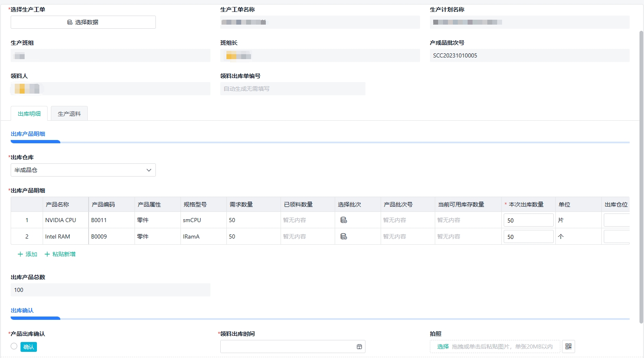Click the 领料出库时间 date input field
The width and height of the screenshot is (644, 358).
287,347
